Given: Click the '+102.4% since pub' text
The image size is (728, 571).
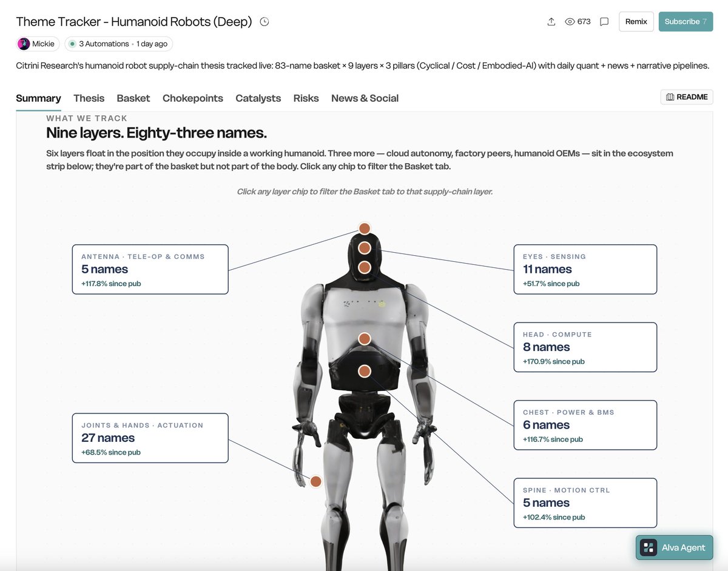Looking at the screenshot, I should tap(554, 518).
